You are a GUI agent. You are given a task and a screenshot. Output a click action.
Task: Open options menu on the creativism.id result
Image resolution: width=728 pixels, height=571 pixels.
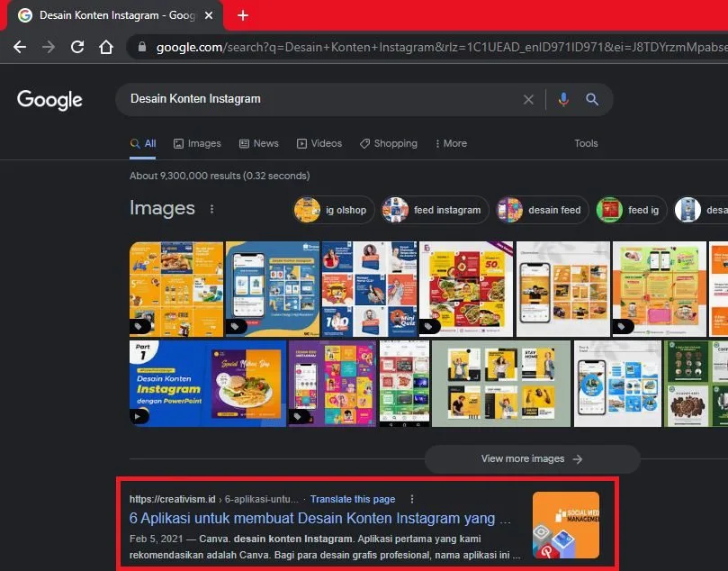click(411, 499)
